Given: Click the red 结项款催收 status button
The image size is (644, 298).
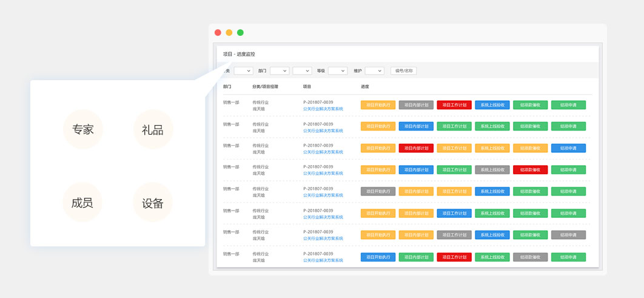Looking at the screenshot, I should pyautogui.click(x=530, y=170).
